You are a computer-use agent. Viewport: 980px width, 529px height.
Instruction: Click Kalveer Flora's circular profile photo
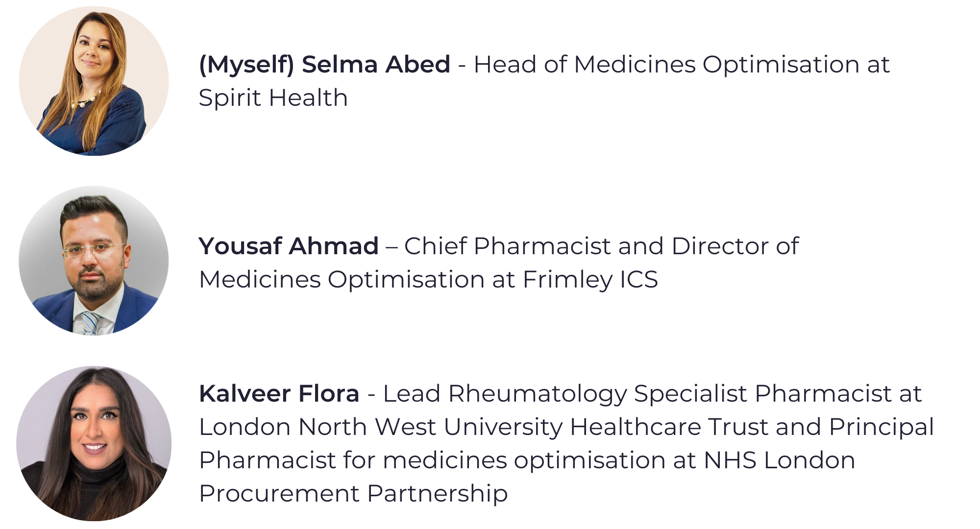point(94,444)
